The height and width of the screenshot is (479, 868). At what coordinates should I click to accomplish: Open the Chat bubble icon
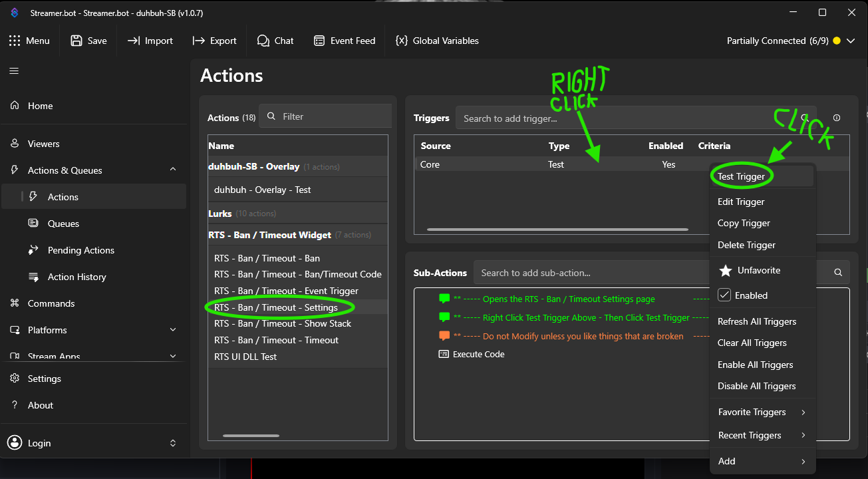[x=263, y=41]
